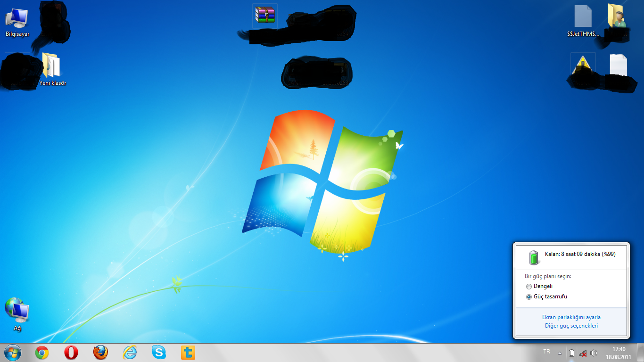Select the Ağ network desktop icon
Viewport: 644px width, 362px height.
(x=17, y=314)
